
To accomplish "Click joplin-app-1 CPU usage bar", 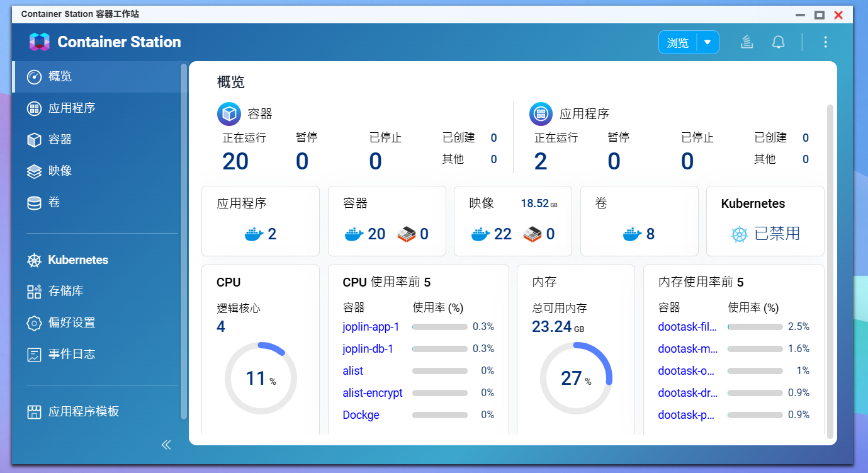I will (439, 327).
